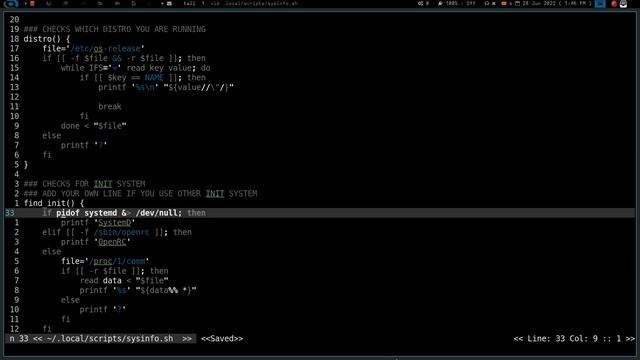This screenshot has height=360, width=640.
Task: Click the line 'done < "$file"'
Action: pos(93,126)
